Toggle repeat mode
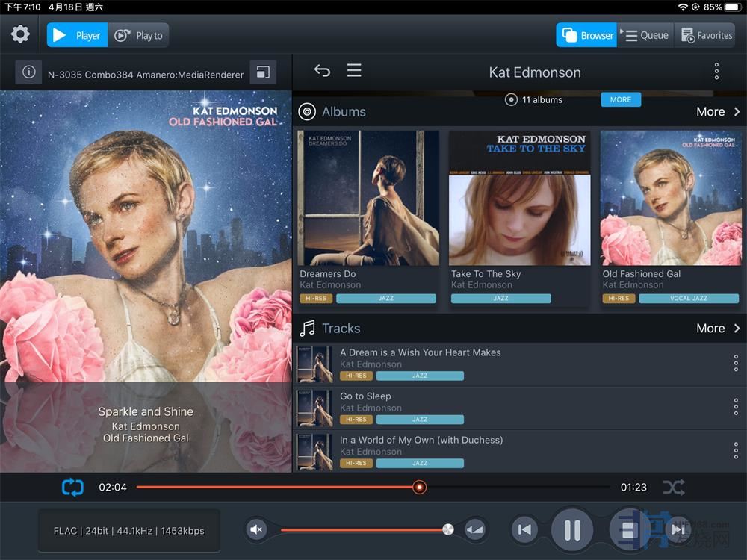747x560 pixels. click(72, 488)
